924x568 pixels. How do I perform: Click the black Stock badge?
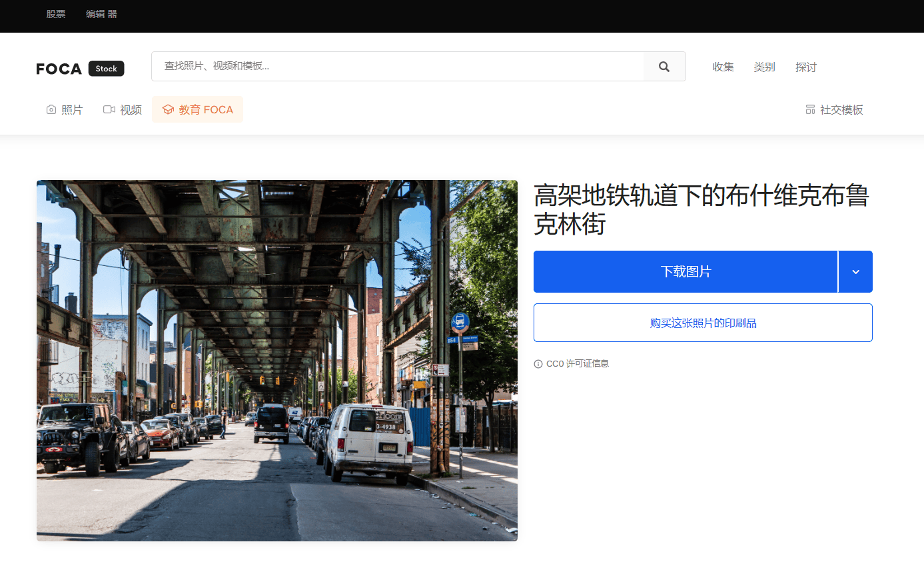106,69
